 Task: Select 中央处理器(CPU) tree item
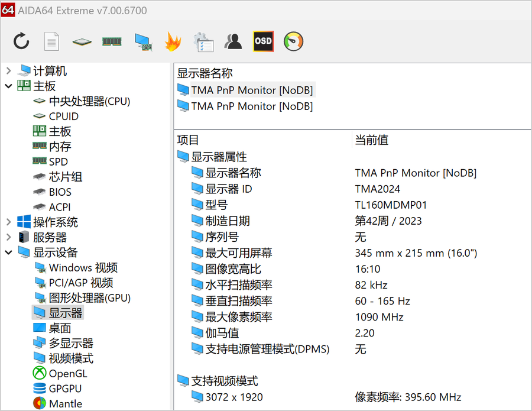coord(89,101)
